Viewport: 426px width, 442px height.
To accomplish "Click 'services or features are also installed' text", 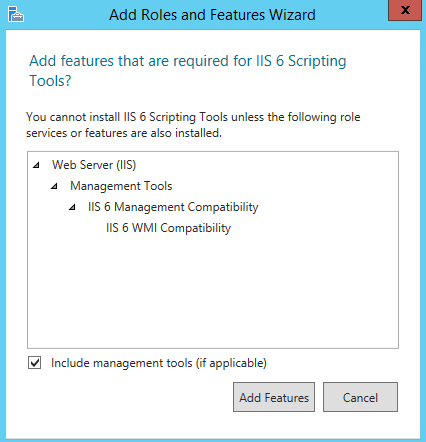I will (124, 133).
